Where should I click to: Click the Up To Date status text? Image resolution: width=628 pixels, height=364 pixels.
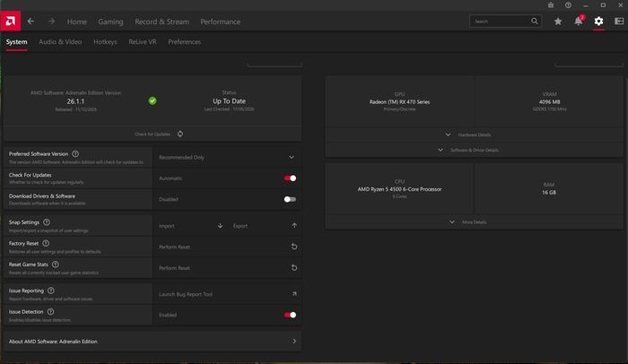click(229, 101)
